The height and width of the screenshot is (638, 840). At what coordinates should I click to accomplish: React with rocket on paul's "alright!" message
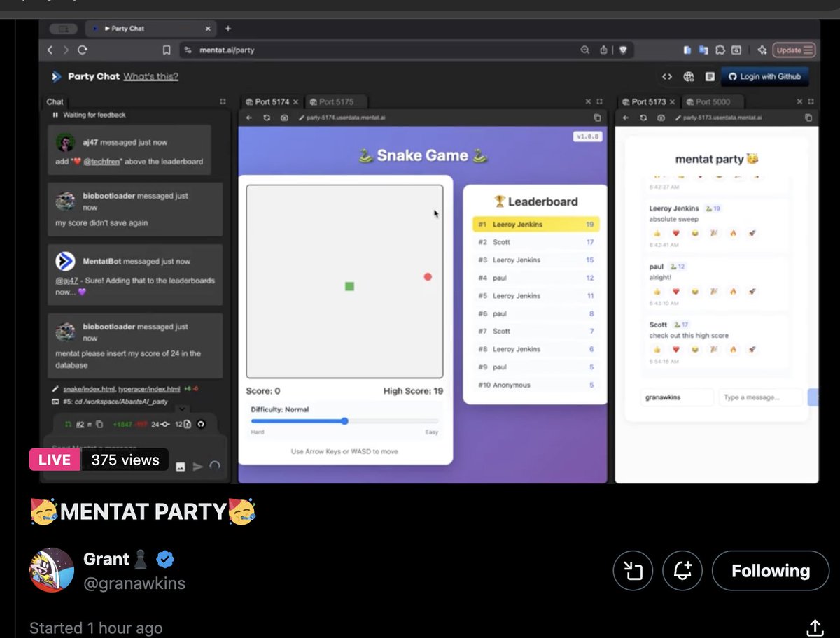pyautogui.click(x=752, y=291)
